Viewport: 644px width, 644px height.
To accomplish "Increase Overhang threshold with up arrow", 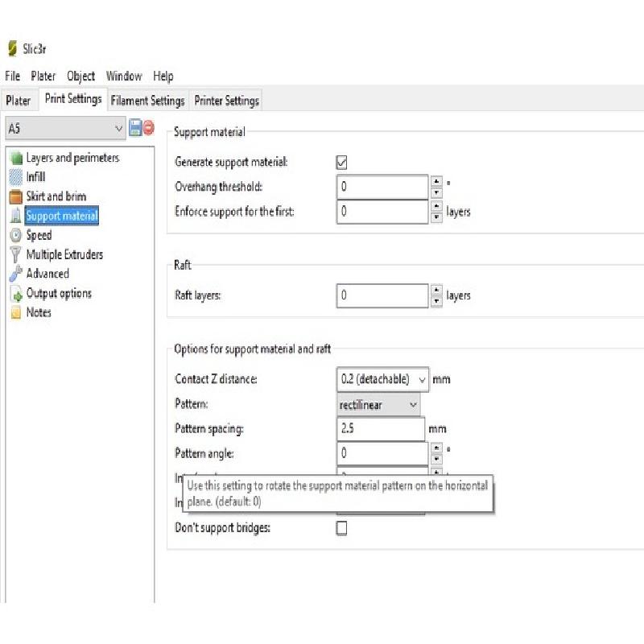I will (436, 181).
